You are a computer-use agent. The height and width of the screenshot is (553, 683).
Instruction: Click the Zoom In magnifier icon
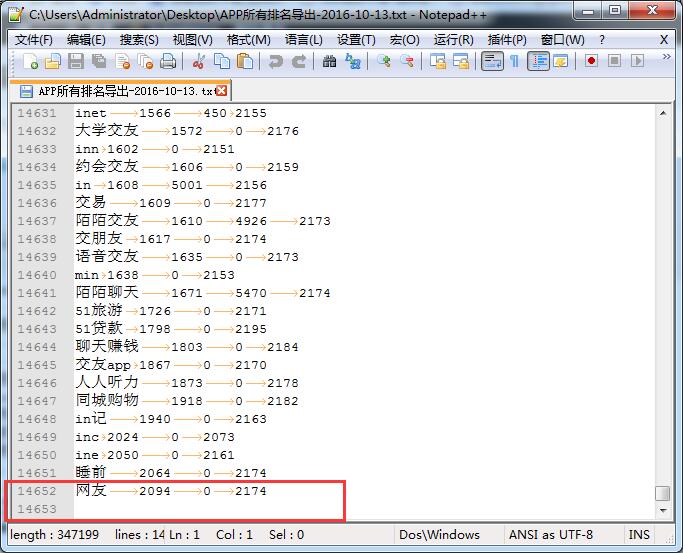(383, 61)
